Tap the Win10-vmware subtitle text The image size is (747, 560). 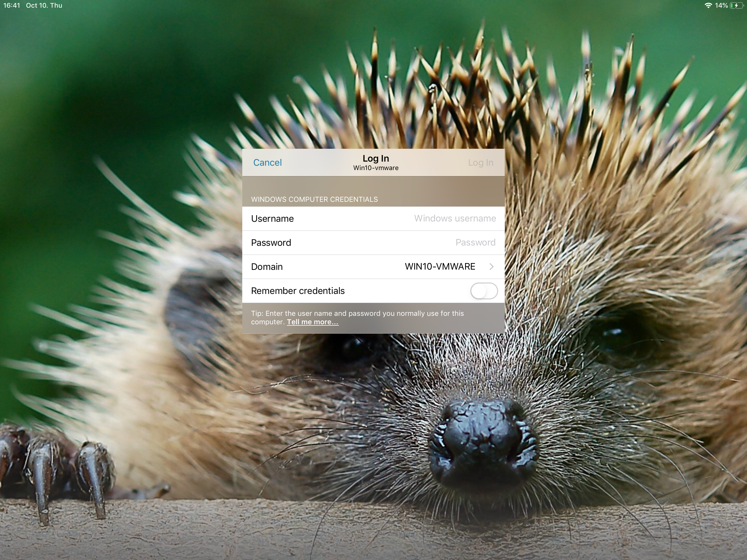click(x=375, y=168)
